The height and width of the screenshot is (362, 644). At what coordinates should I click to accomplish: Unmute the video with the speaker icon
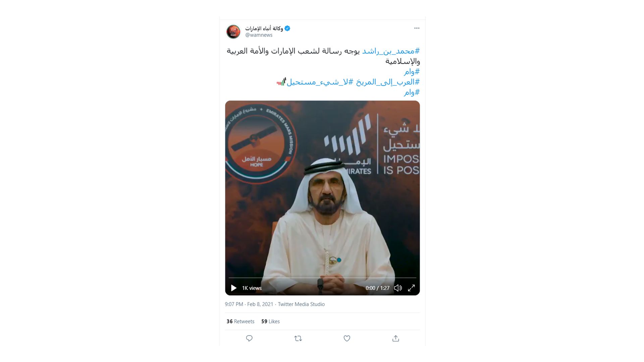click(398, 288)
